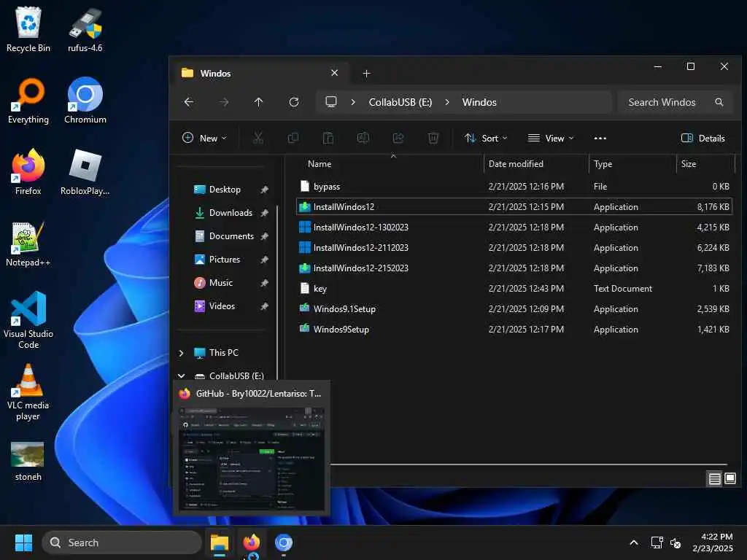Open the New dropdown menu
Screen dimensions: 747x560
pyautogui.click(x=204, y=138)
